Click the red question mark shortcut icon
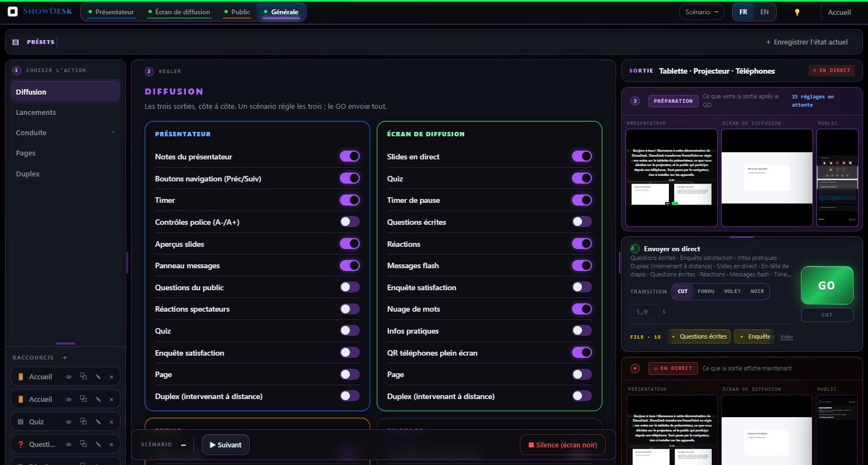 (20, 445)
